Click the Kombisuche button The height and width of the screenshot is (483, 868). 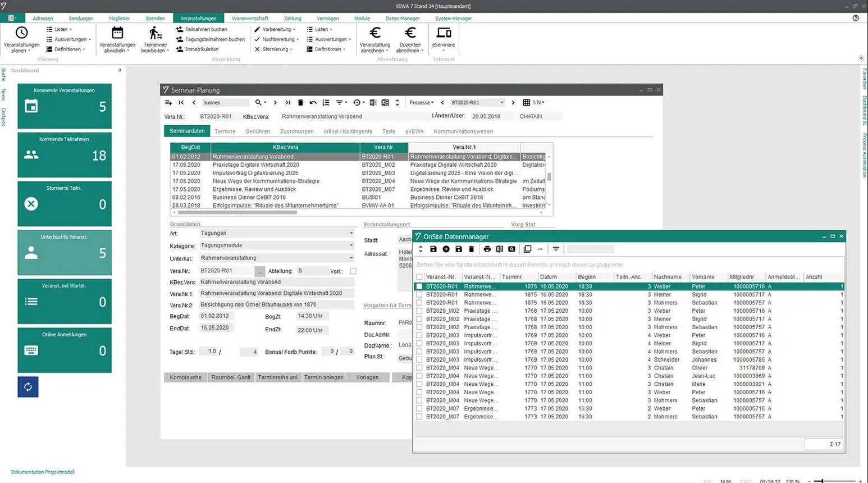pyautogui.click(x=185, y=377)
